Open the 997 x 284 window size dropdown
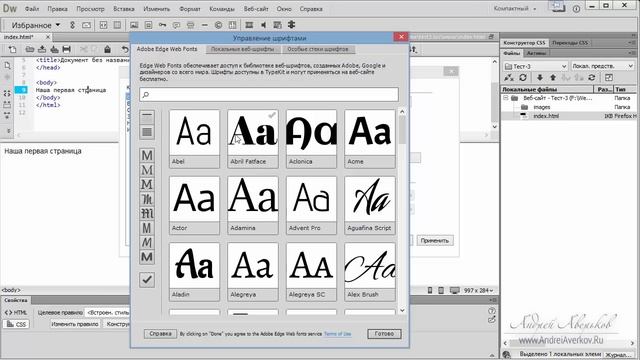Screen dimensions: 640x360 pos(479,291)
